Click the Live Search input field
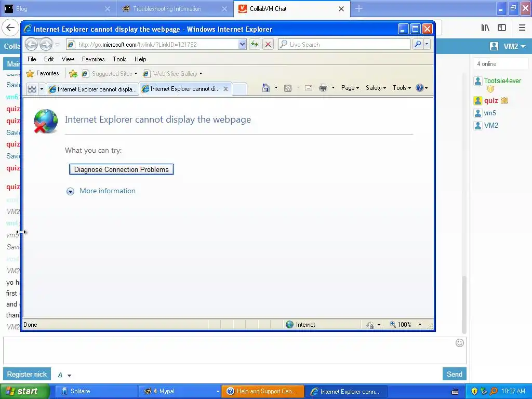 (344, 45)
